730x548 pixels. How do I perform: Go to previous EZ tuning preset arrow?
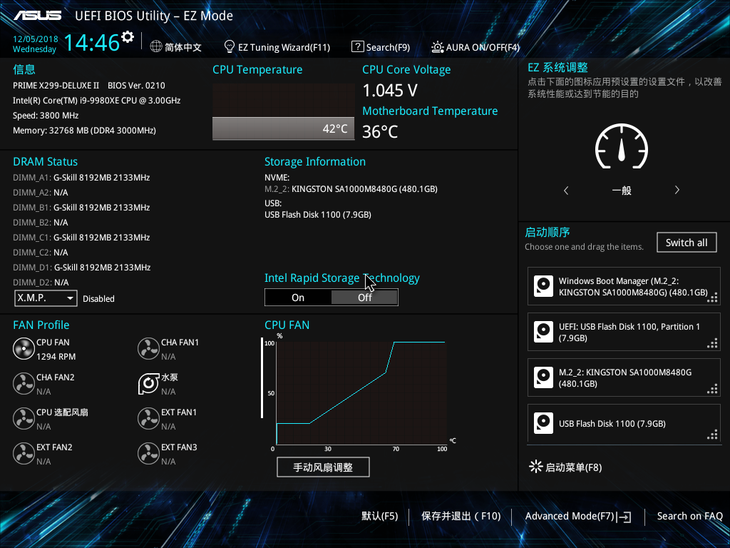tap(566, 190)
